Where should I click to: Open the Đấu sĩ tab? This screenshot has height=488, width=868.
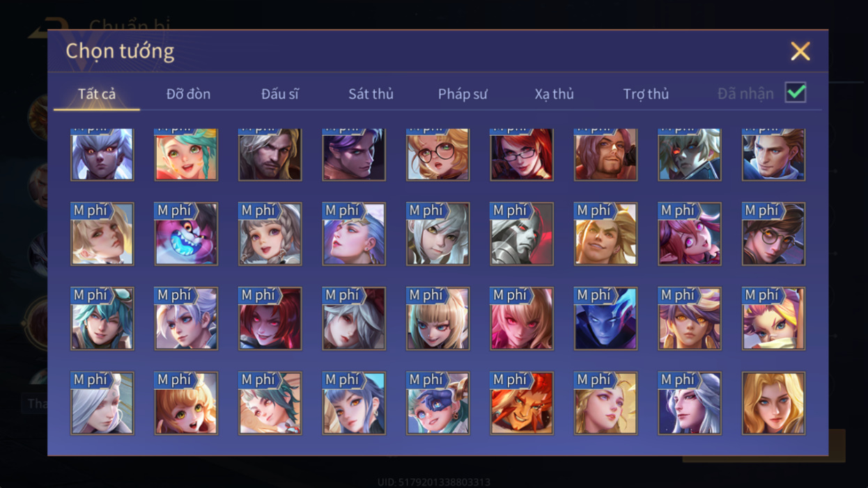click(280, 94)
